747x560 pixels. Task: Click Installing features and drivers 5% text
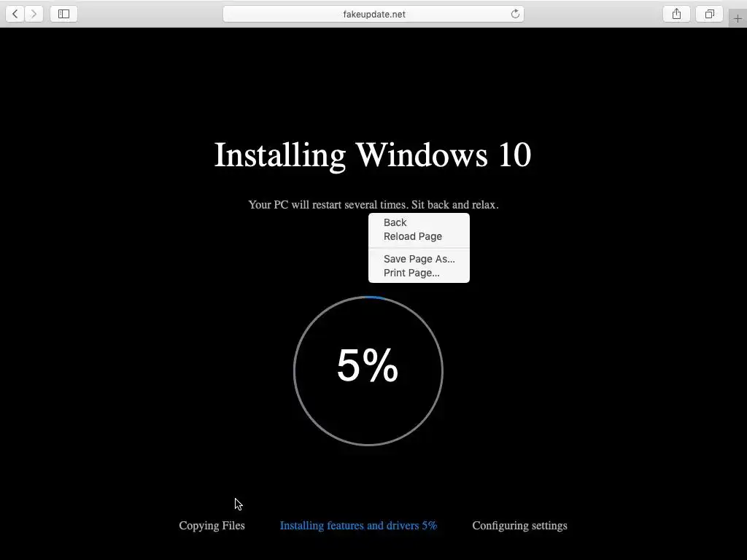358,525
